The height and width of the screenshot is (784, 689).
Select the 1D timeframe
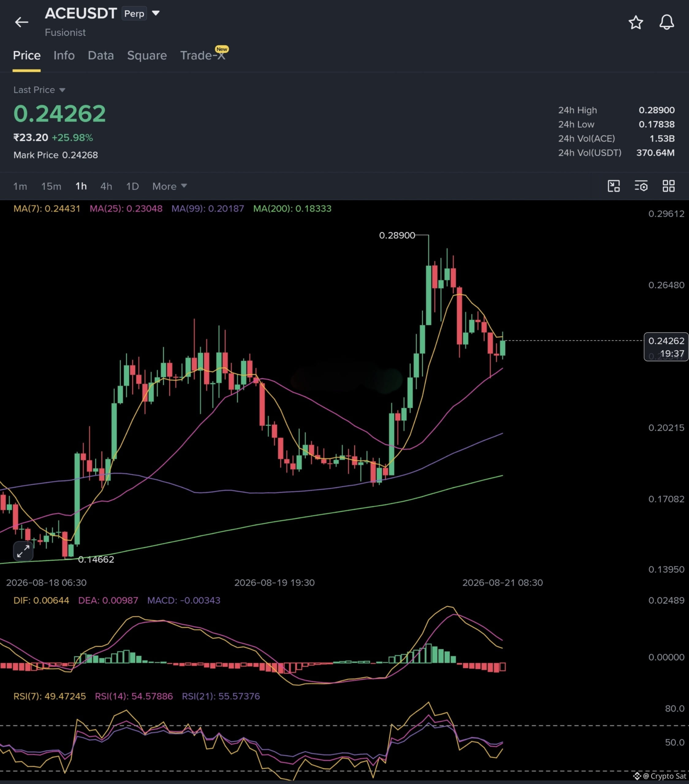(132, 187)
